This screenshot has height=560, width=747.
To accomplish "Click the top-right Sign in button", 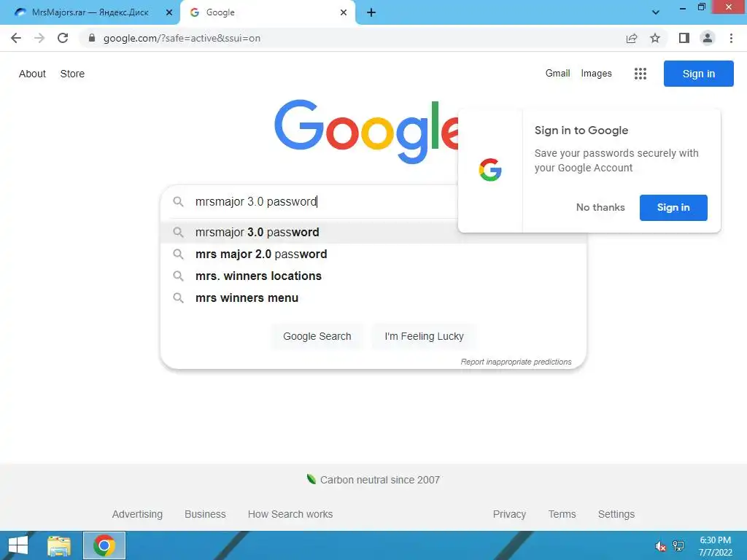I will click(698, 74).
